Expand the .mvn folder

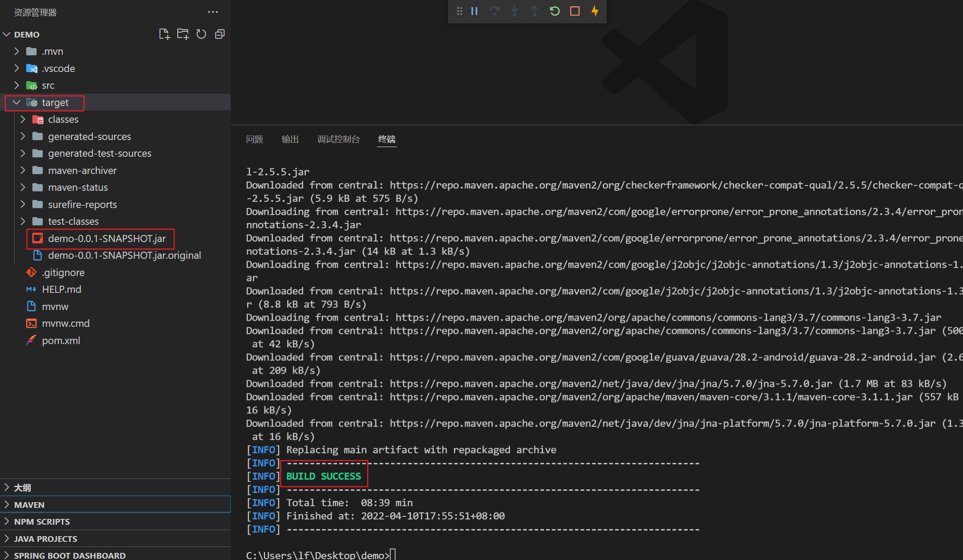pos(17,51)
